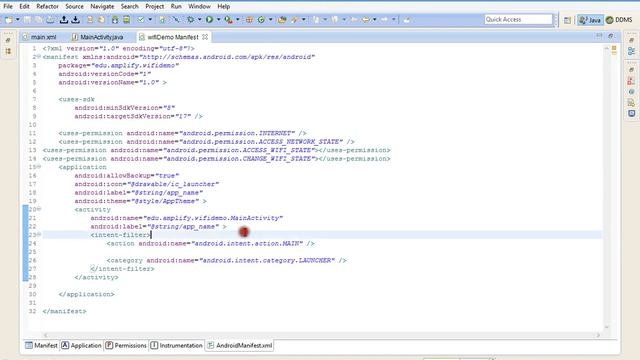Click the Save toolbar icon
This screenshot has width=640, height=360.
(x=27, y=20)
